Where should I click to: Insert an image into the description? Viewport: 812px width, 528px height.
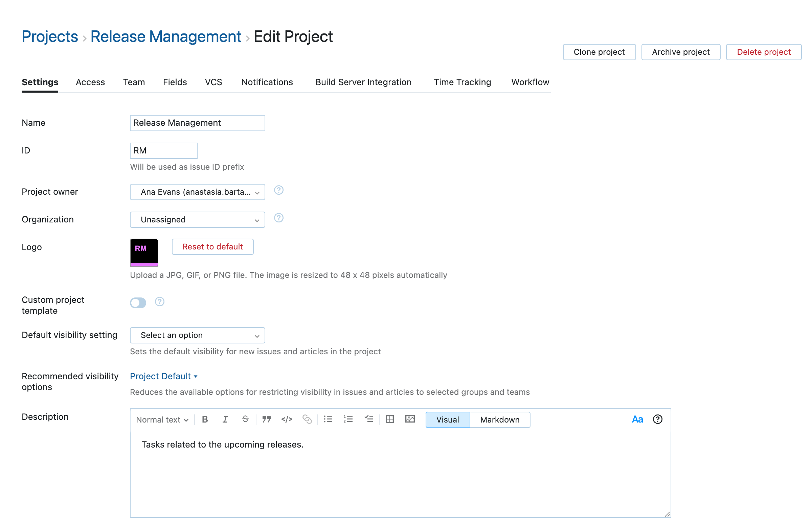click(x=410, y=419)
